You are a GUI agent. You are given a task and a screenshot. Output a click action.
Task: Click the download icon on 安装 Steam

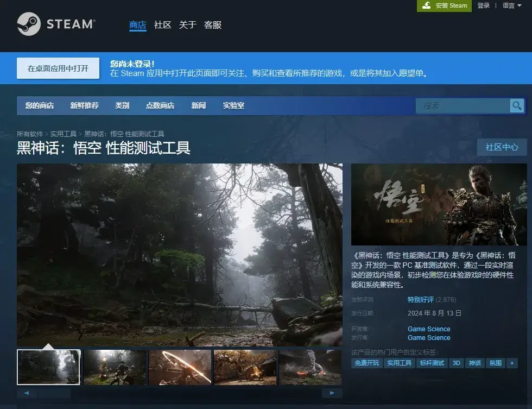pyautogui.click(x=427, y=5)
